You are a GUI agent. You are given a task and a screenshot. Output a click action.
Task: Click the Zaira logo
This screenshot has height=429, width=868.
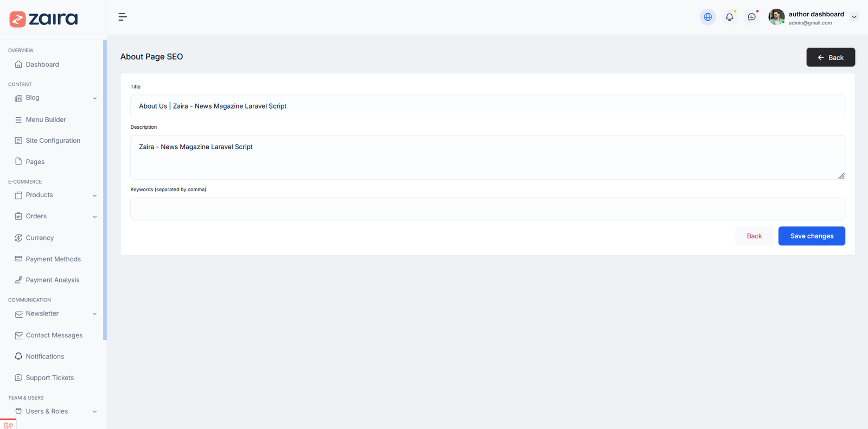(x=44, y=19)
